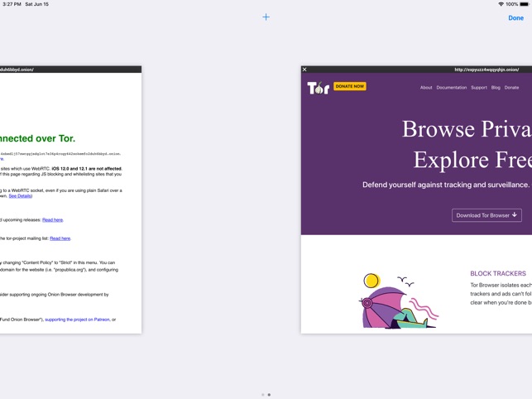Click the 'iOS 12.0 and 12.1 are not affected' text
Viewport: 532px width, 399px height.
click(x=87, y=168)
